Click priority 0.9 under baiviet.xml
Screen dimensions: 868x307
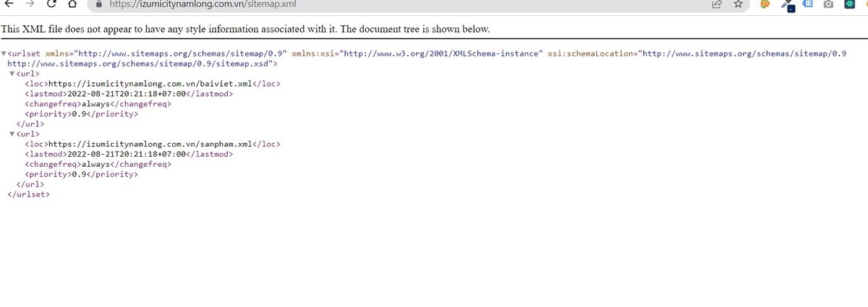[78, 114]
